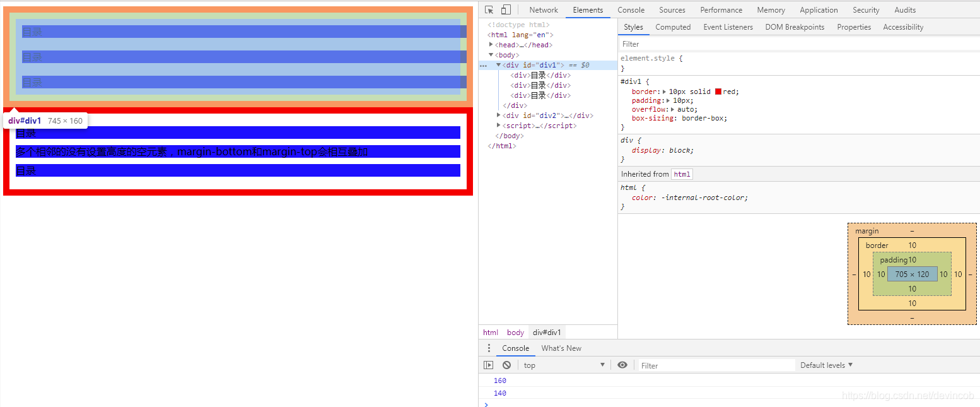
Task: Activate the inspect element picker icon
Action: 489,10
